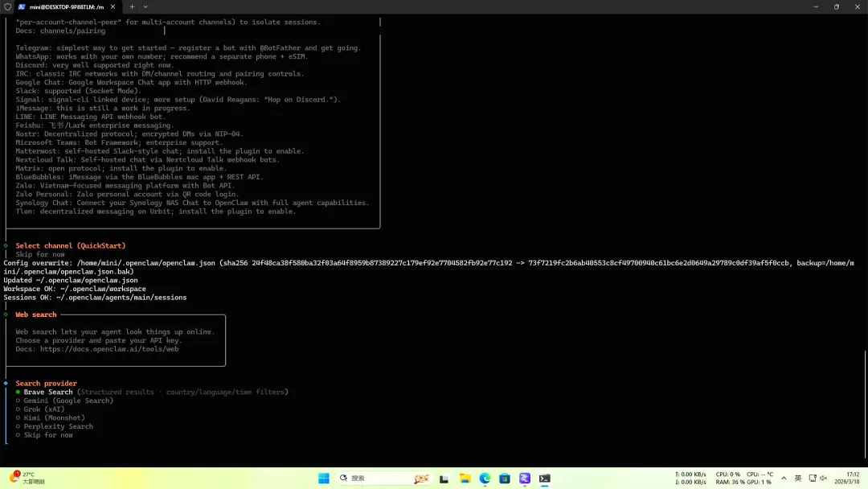Focus the taskbar search box
This screenshot has width=868, height=489.
coord(384,479)
